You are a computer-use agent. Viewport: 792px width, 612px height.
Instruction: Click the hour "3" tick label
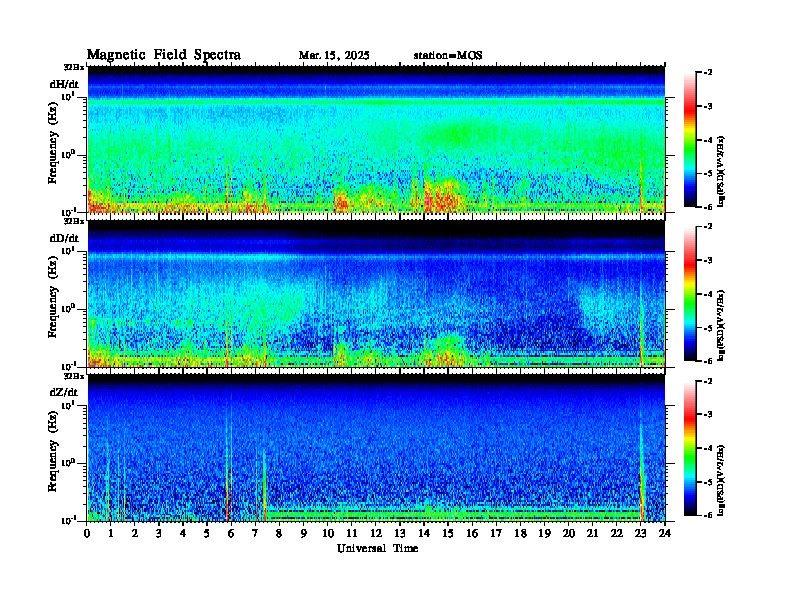159,533
